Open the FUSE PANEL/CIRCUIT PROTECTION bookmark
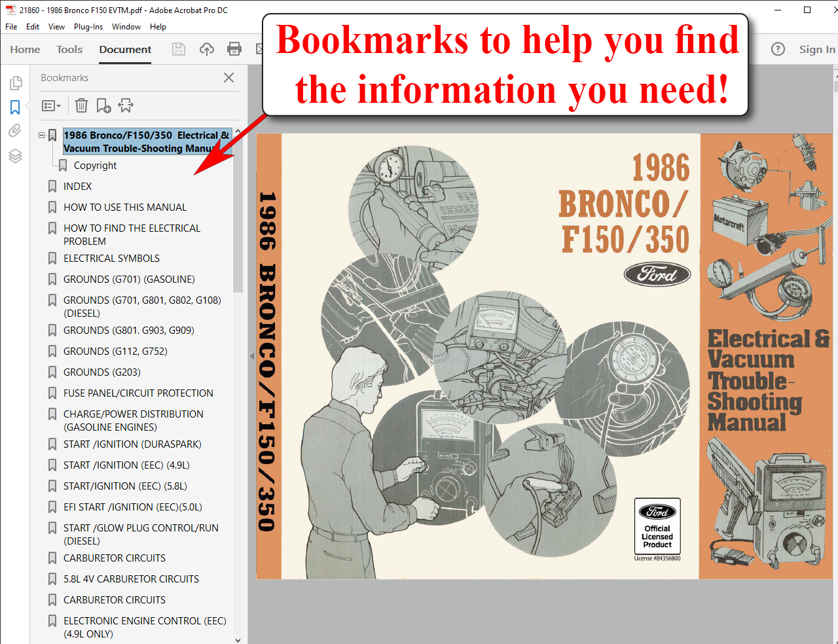 [138, 393]
